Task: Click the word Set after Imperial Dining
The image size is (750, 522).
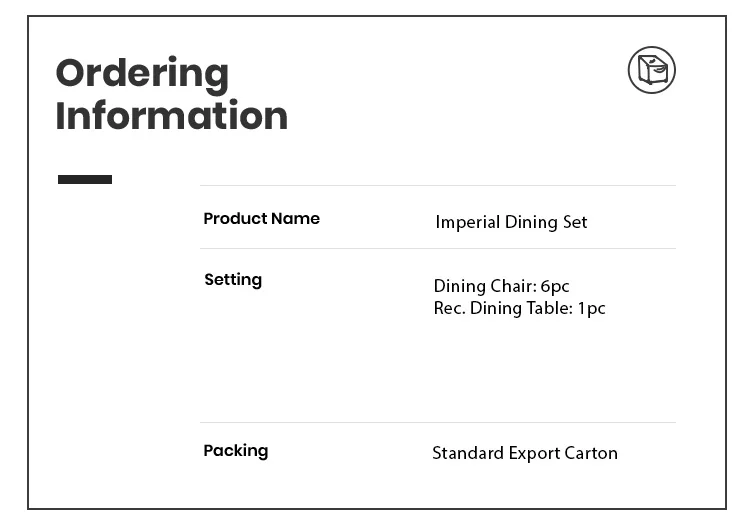Action: (x=575, y=222)
